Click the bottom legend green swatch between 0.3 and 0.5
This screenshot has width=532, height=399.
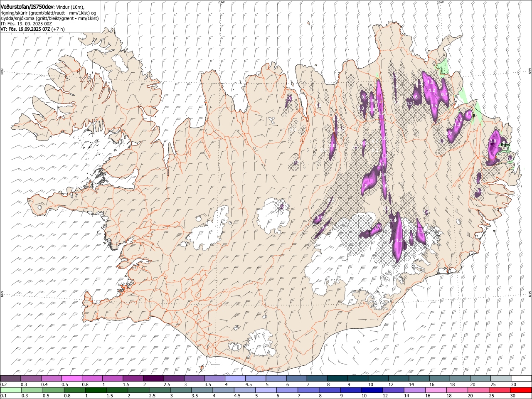pos(33,390)
